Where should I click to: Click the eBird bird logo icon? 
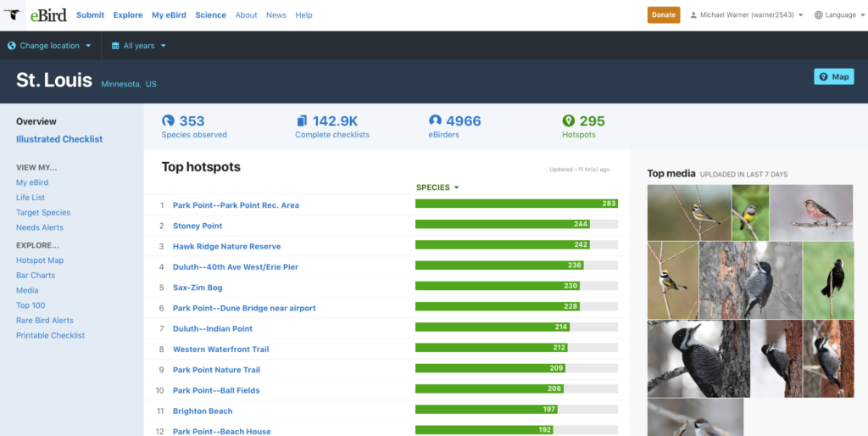[x=12, y=14]
